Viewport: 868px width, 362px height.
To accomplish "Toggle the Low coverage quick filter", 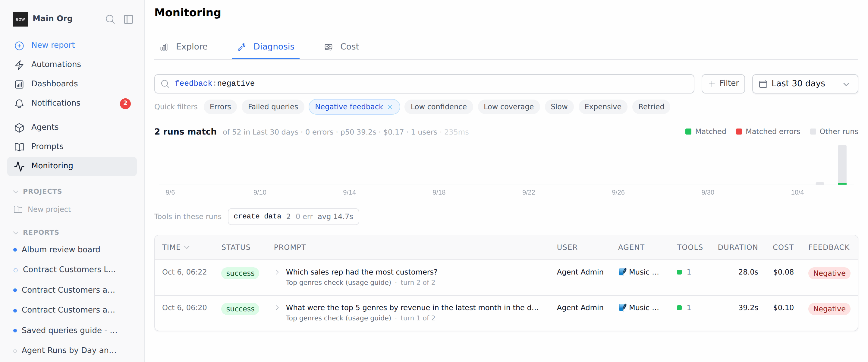I will [508, 107].
